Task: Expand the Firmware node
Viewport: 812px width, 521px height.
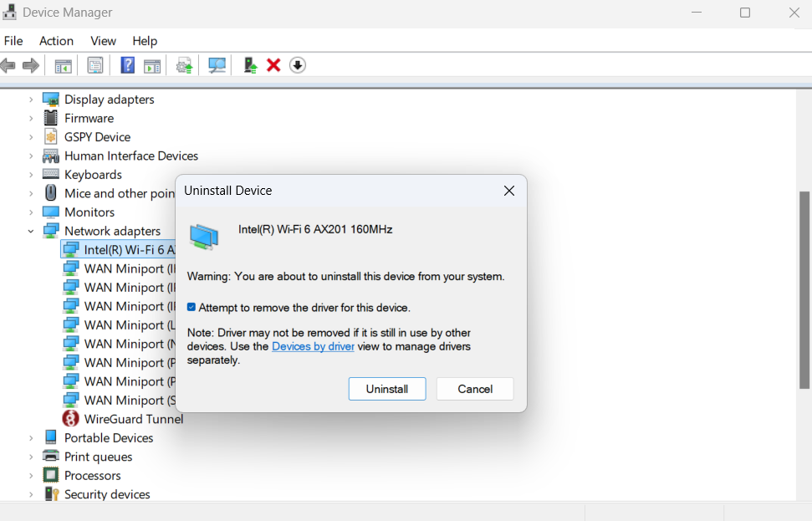Action: point(31,118)
